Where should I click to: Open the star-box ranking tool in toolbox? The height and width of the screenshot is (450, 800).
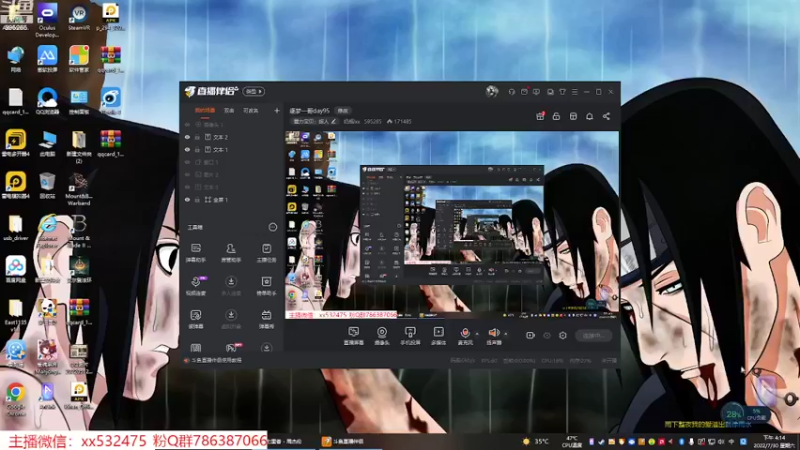[266, 286]
